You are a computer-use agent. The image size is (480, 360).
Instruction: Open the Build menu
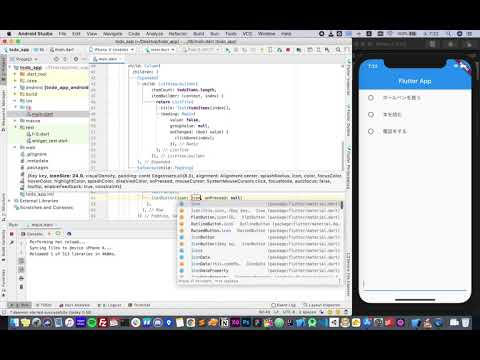pos(198,34)
